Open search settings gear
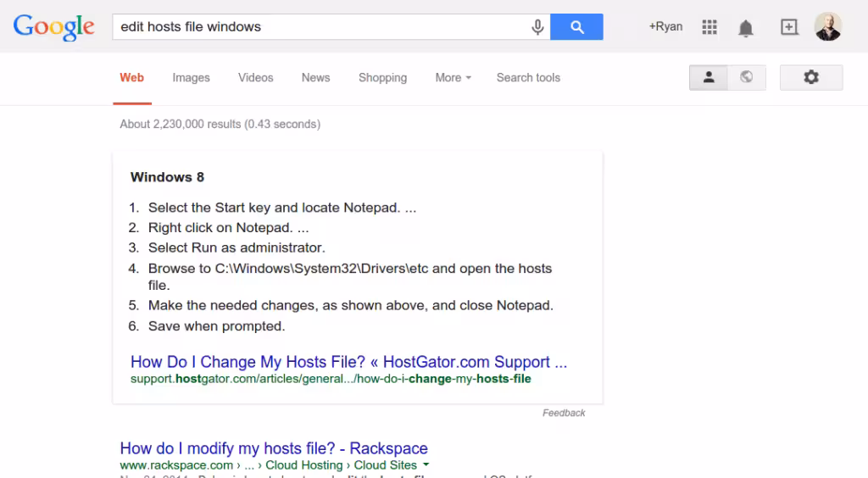Viewport: 868px width, 478px height. point(811,77)
